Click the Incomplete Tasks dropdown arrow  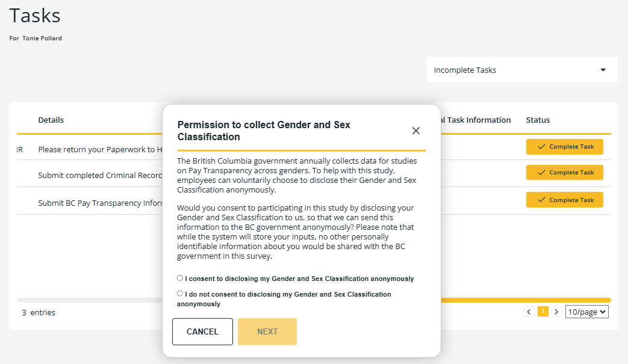point(603,70)
